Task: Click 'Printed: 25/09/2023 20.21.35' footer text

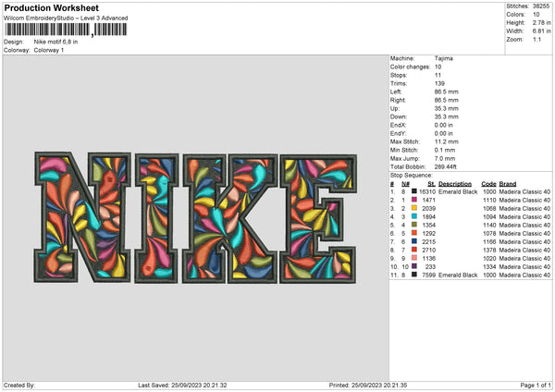Action: point(368,385)
